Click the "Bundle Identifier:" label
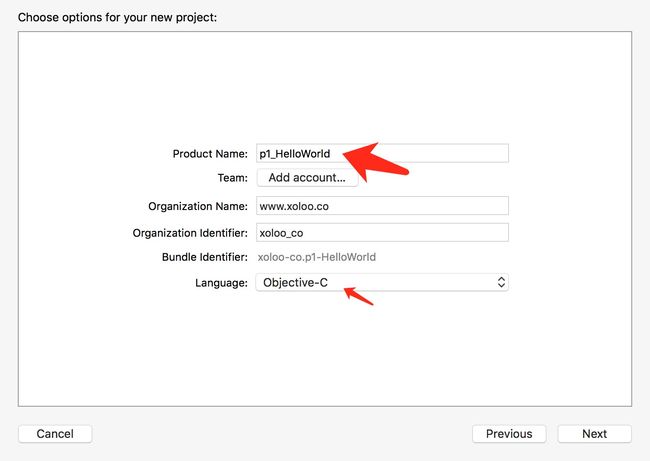Screen dimensions: 650x461 [205, 257]
